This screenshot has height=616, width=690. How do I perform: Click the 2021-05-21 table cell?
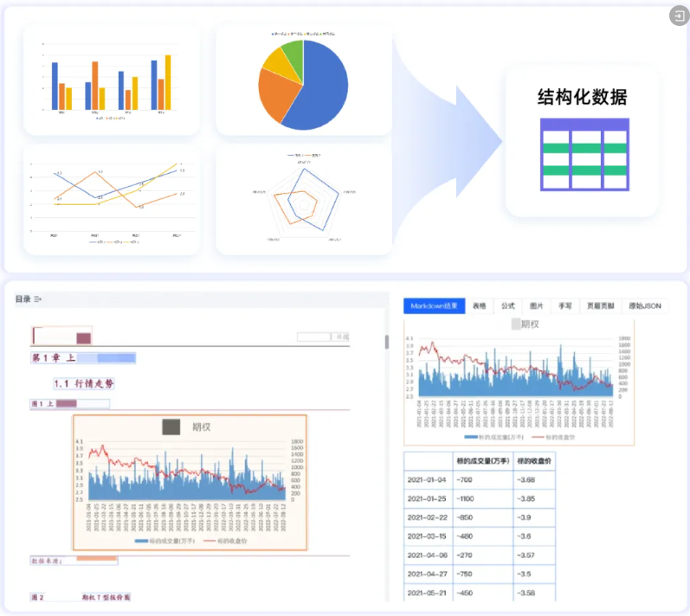[429, 593]
